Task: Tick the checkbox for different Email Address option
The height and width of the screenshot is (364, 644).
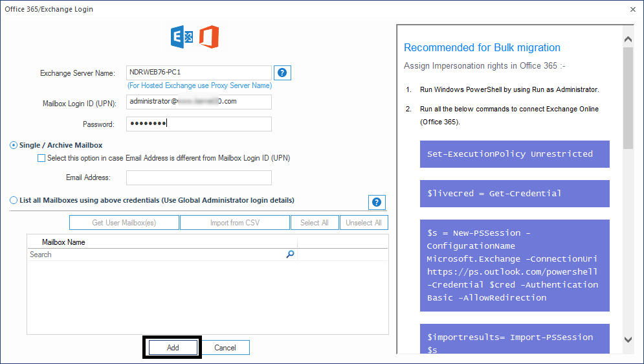Action: [41, 158]
